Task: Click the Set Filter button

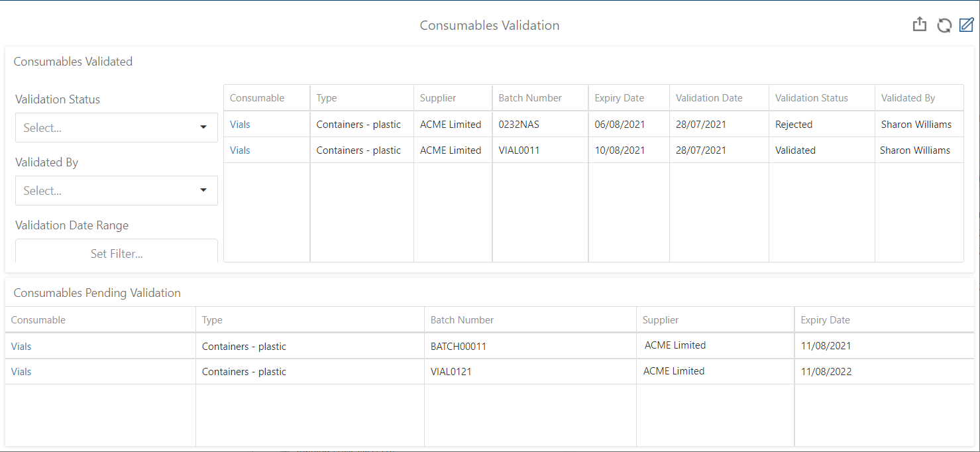Action: coord(117,253)
